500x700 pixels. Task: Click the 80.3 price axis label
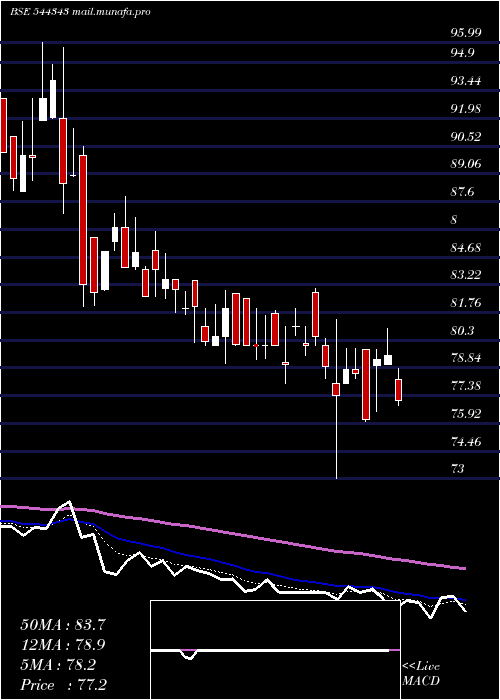coord(462,331)
